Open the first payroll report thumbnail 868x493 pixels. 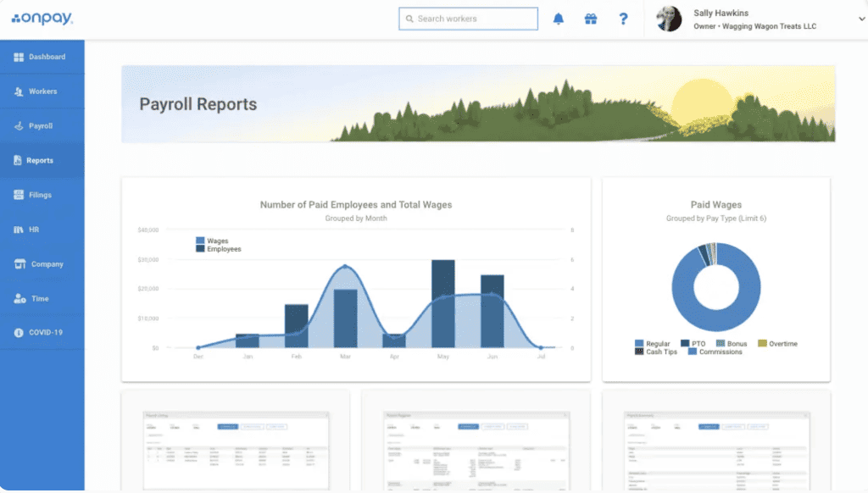236,451
